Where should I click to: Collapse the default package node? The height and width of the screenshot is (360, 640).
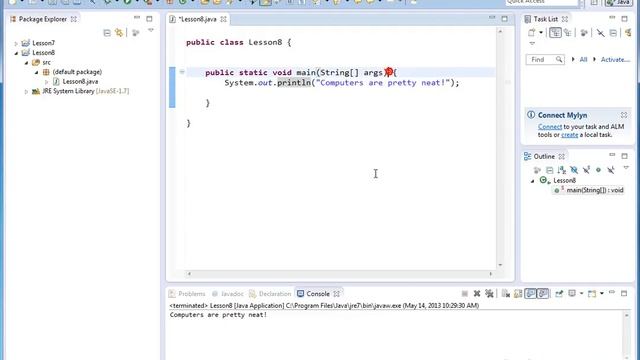coord(36,72)
